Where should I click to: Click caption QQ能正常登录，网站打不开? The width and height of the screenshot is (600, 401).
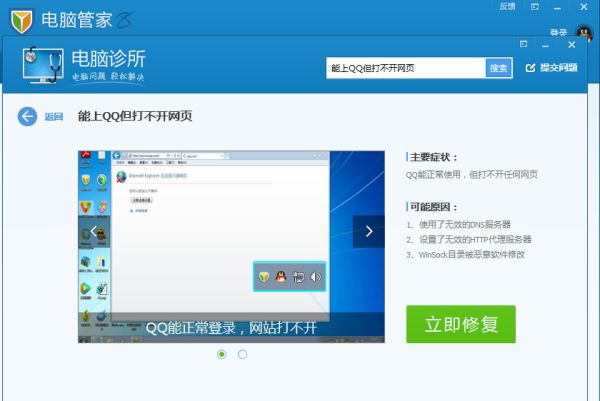pyautogui.click(x=232, y=328)
